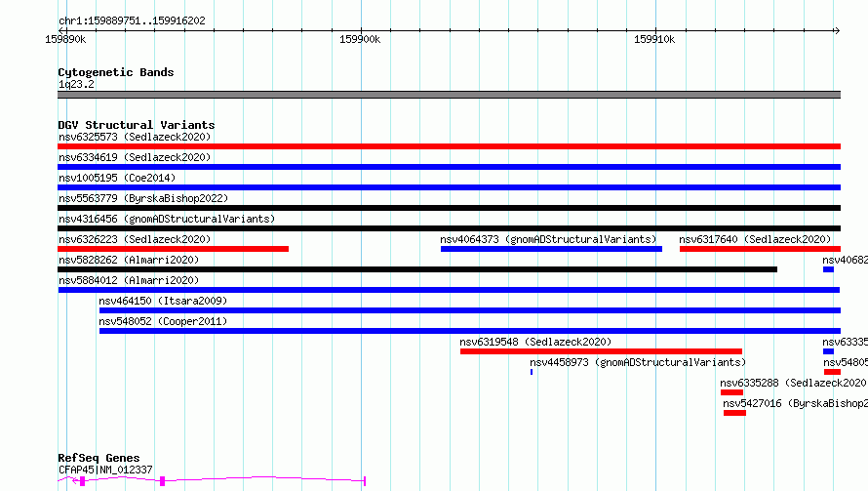The width and height of the screenshot is (868, 491).
Task: Select the blue nsv464150 variant bar
Action: click(470, 310)
